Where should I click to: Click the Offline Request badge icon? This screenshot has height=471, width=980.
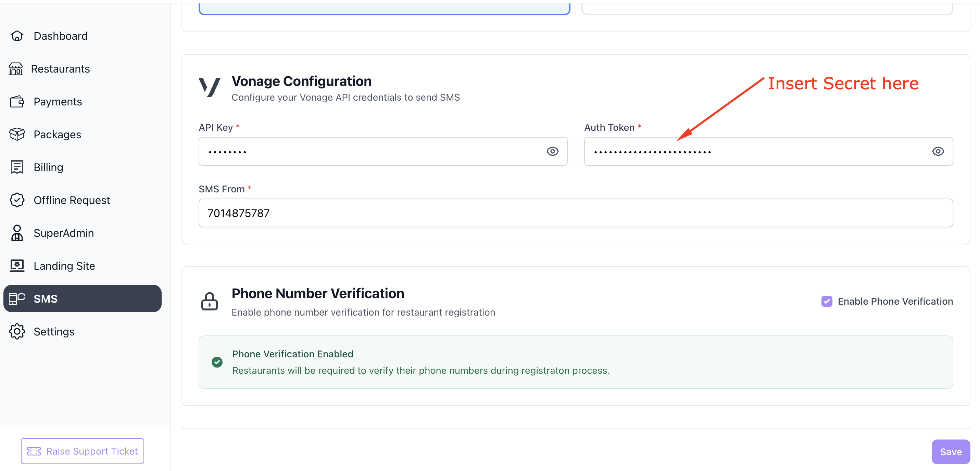[17, 200]
